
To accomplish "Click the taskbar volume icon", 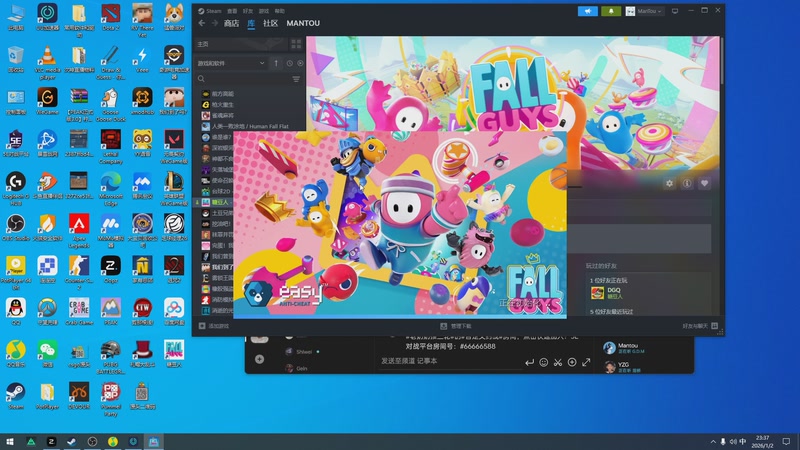I will (733, 442).
